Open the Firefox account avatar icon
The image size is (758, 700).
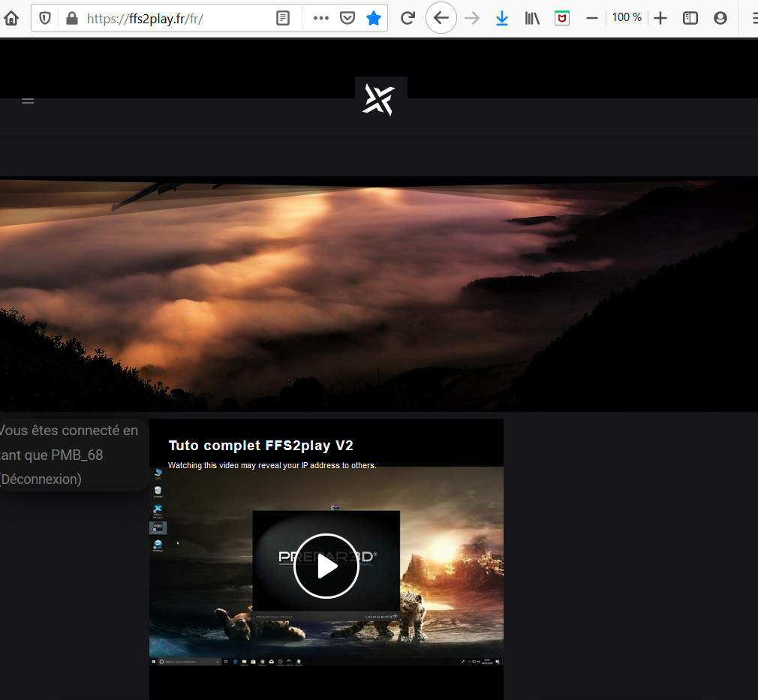[x=720, y=18]
